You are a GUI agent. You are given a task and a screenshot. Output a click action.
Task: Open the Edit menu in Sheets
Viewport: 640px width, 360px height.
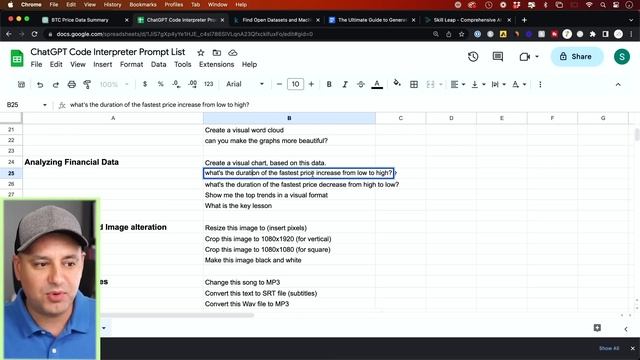click(56, 64)
